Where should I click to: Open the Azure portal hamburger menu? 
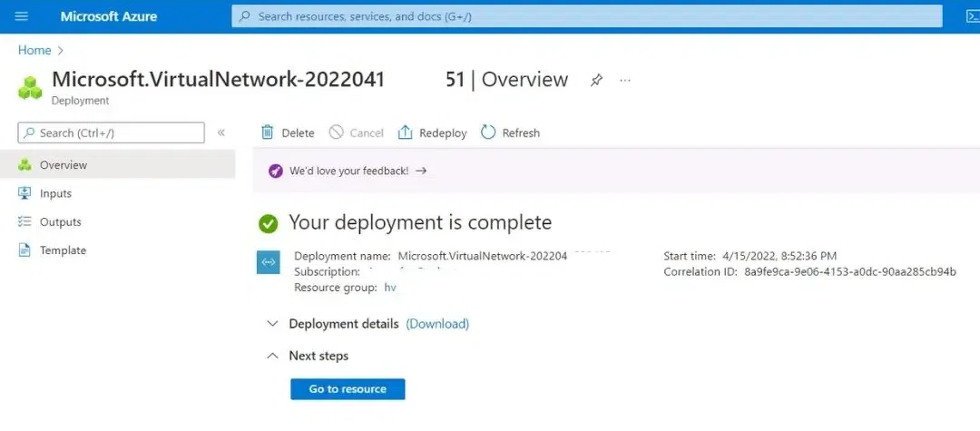pyautogui.click(x=21, y=16)
